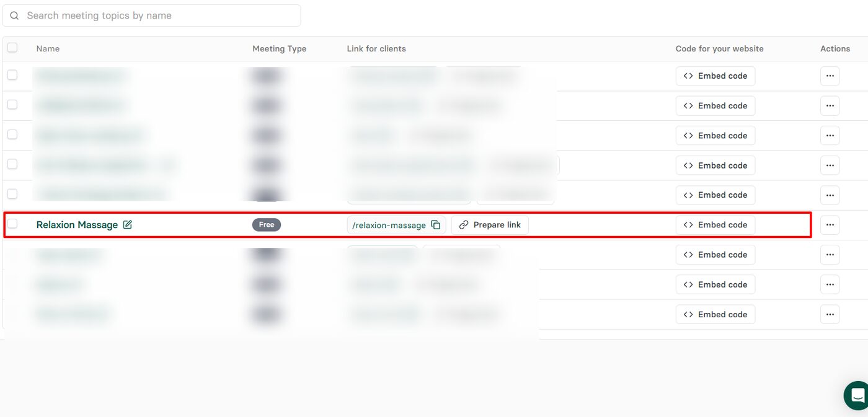The width and height of the screenshot is (868, 417).
Task: Open the Relaxion Massage meeting topic name
Action: pos(77,225)
